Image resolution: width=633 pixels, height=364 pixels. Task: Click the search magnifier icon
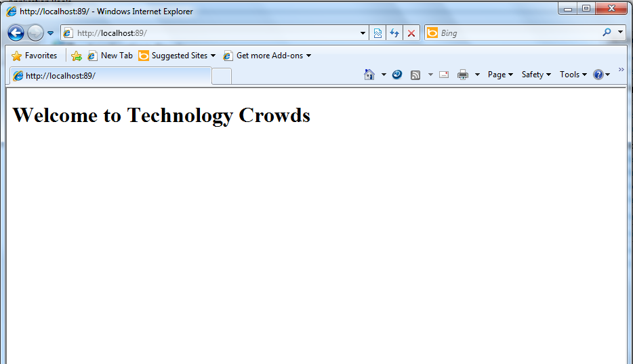(607, 33)
